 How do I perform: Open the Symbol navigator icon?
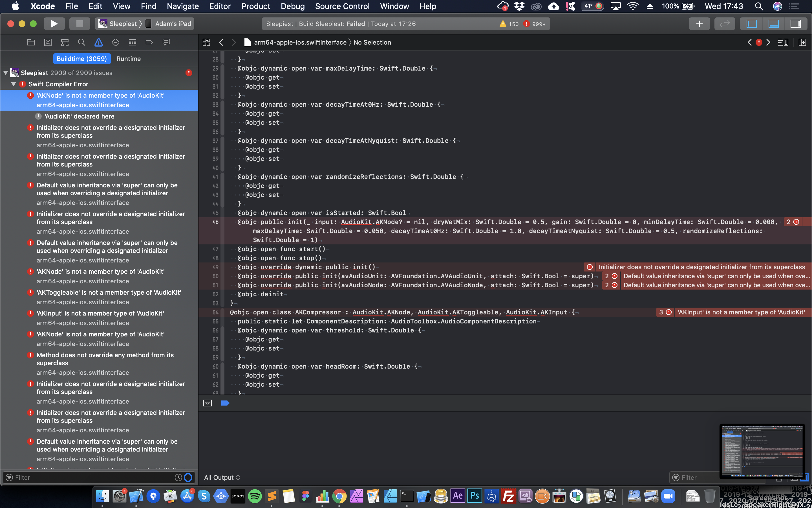click(65, 42)
